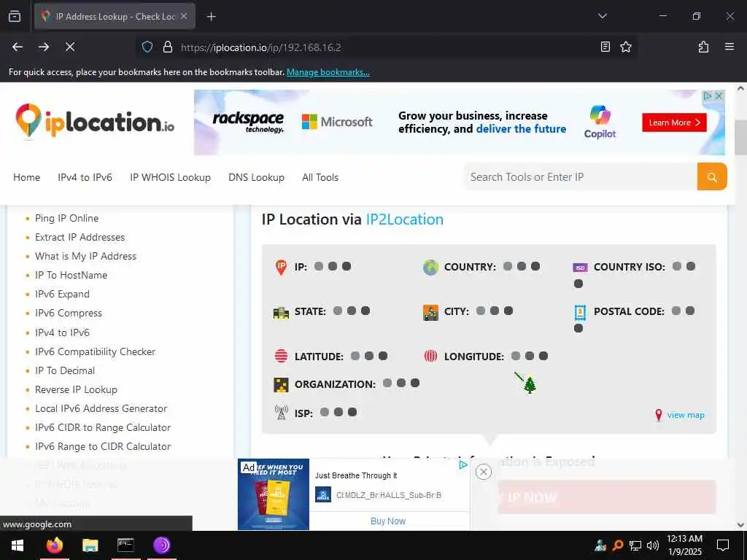Click the ISP antenna tower icon
The image size is (747, 560).
point(281,413)
